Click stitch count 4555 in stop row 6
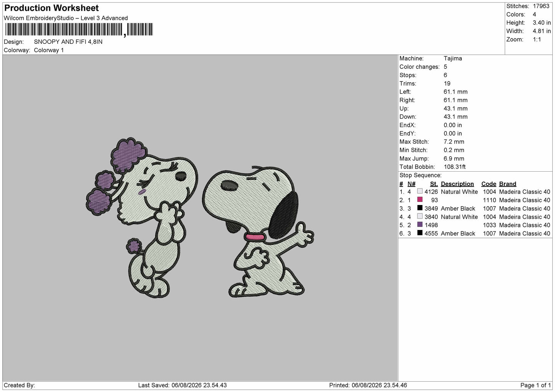This screenshot has height=392, width=555. pos(431,233)
